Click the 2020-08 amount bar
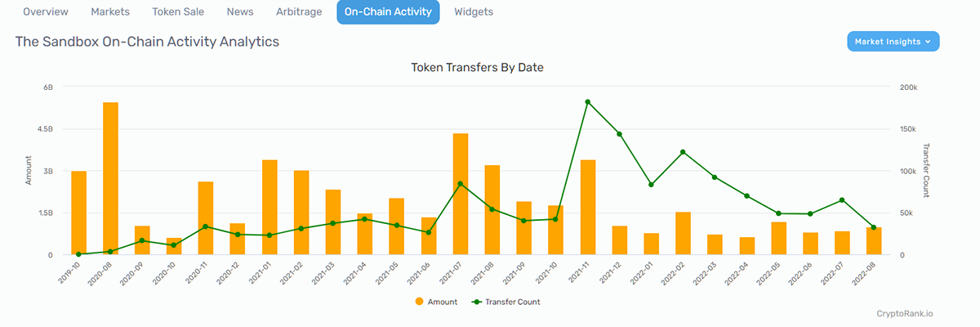This screenshot has width=980, height=327. pos(110,178)
